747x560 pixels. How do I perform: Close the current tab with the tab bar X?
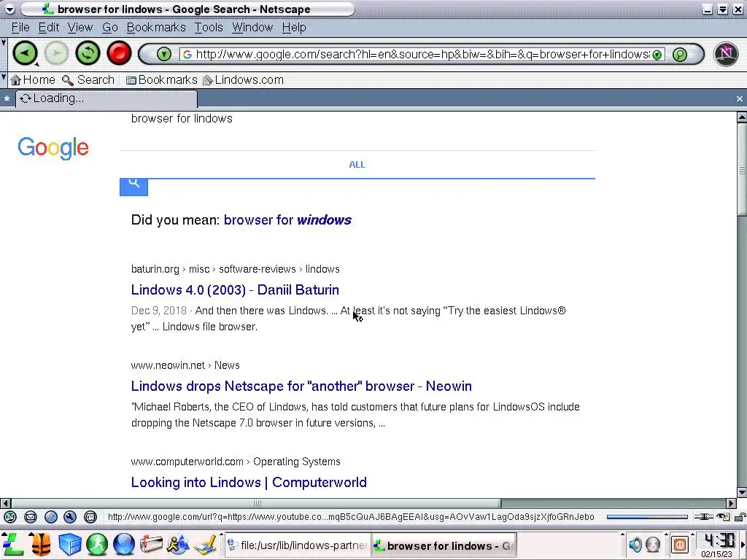pyautogui.click(x=740, y=98)
